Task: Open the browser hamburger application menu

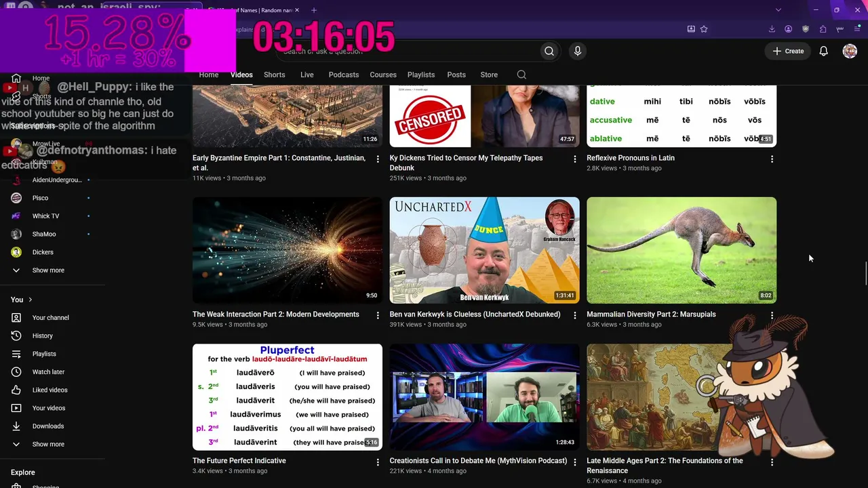Action: point(857,29)
